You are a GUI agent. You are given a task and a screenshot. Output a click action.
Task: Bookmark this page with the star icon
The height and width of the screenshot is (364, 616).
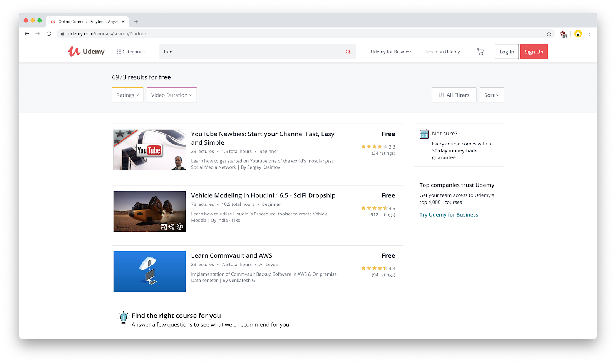coord(549,34)
